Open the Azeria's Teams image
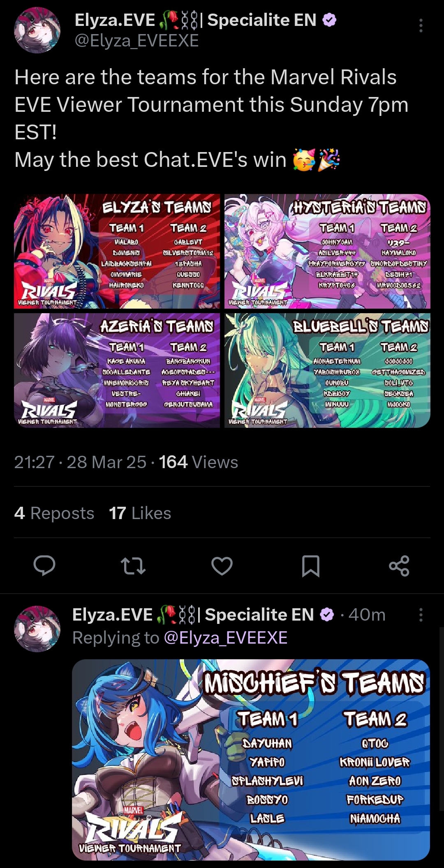 pos(117,370)
